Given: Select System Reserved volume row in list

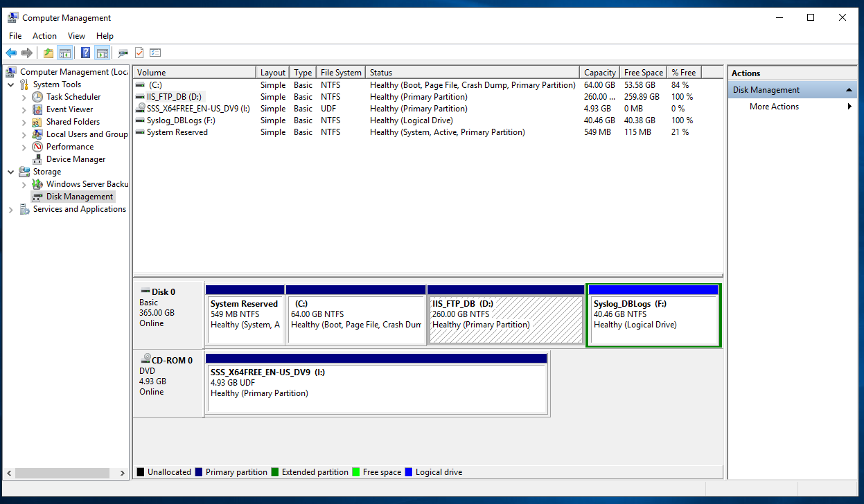Looking at the screenshot, I should [427, 132].
